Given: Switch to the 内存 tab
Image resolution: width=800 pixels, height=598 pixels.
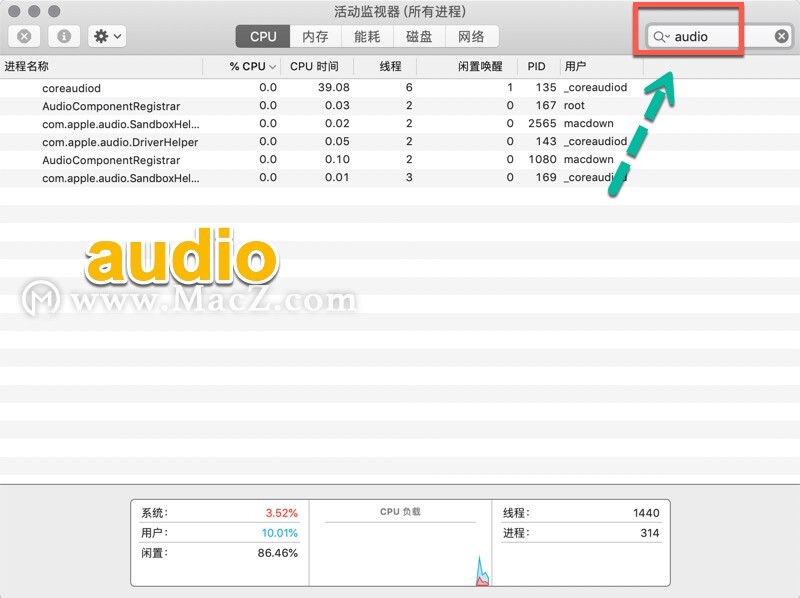Looking at the screenshot, I should 315,36.
